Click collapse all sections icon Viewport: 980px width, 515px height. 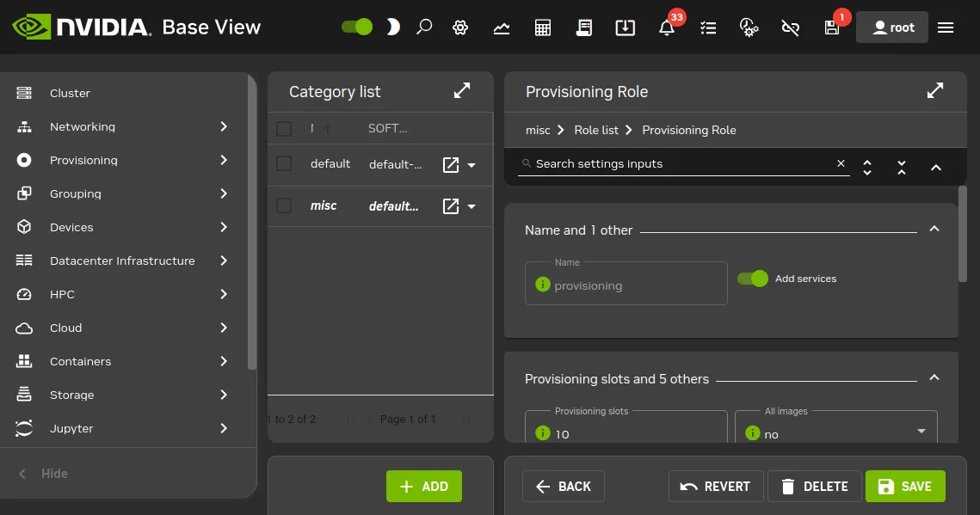coord(901,168)
